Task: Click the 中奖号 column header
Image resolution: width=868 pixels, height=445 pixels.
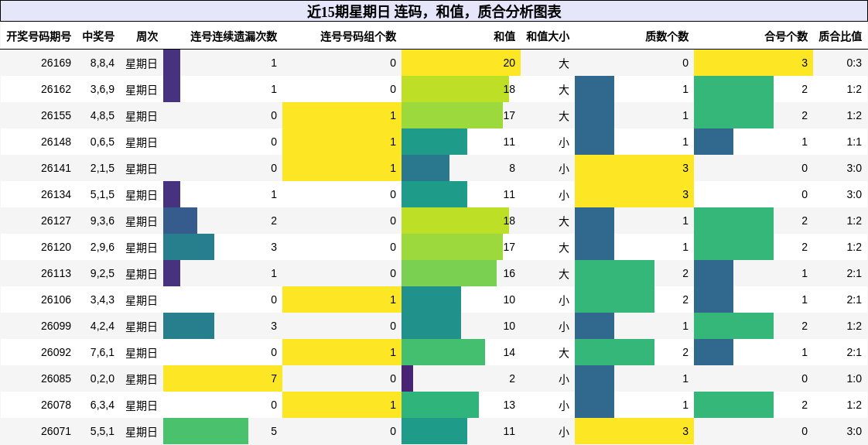Action: coord(98,36)
